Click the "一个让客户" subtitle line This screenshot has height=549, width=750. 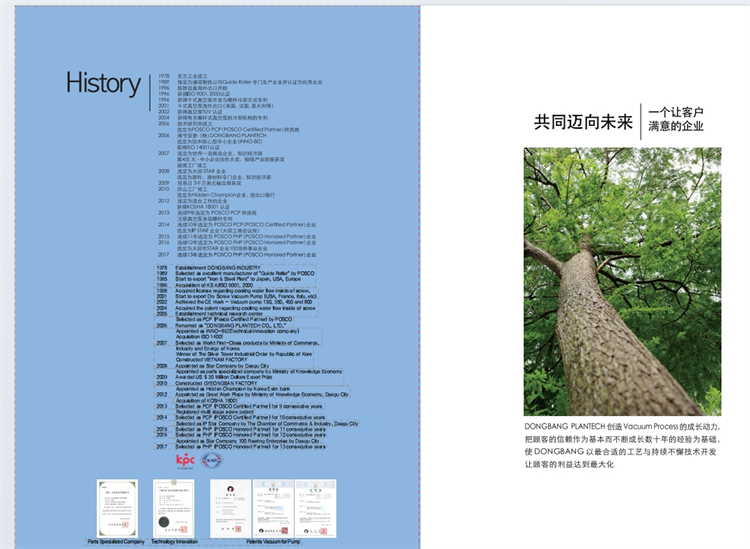[x=676, y=112]
